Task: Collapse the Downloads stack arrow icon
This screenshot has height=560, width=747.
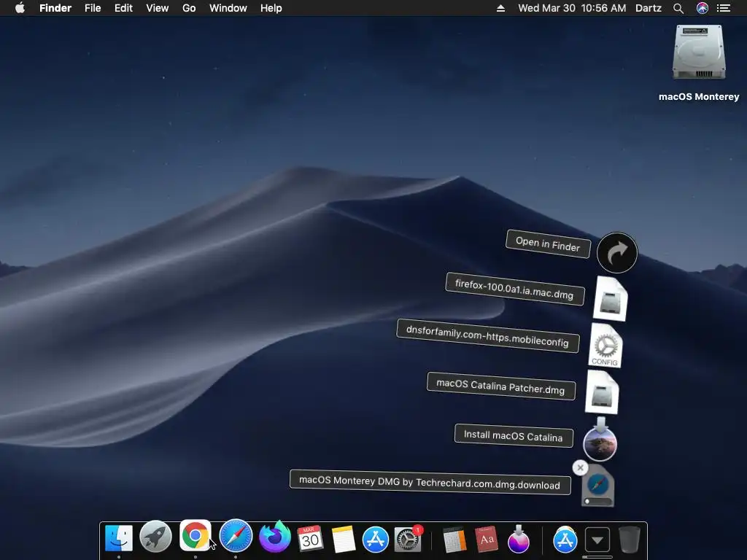Action: [597, 540]
